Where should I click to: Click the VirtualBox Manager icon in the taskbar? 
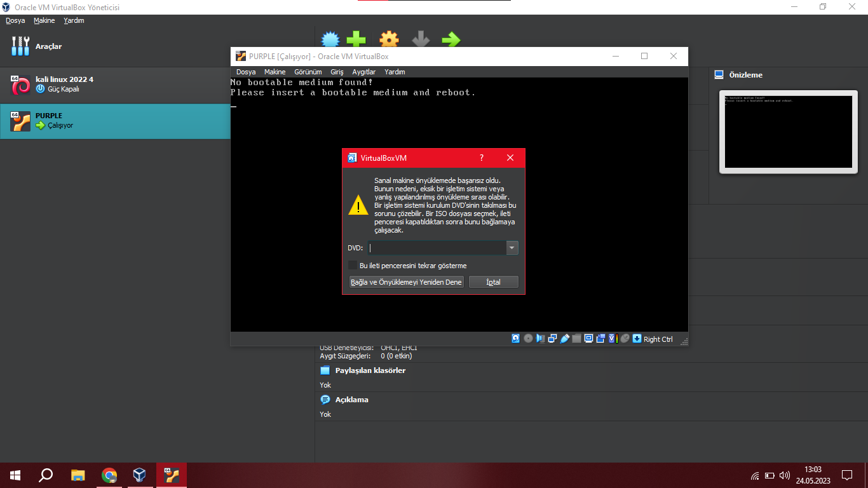pyautogui.click(x=139, y=475)
